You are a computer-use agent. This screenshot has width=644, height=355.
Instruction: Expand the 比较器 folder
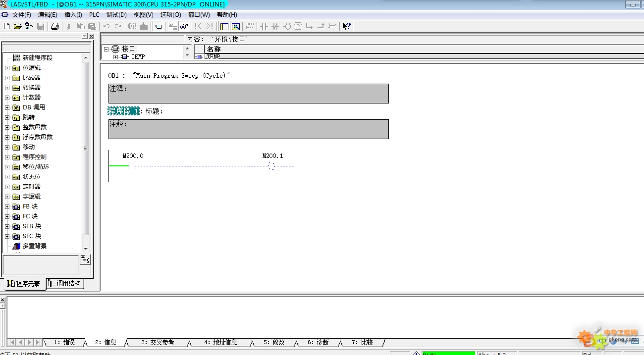[x=7, y=78]
